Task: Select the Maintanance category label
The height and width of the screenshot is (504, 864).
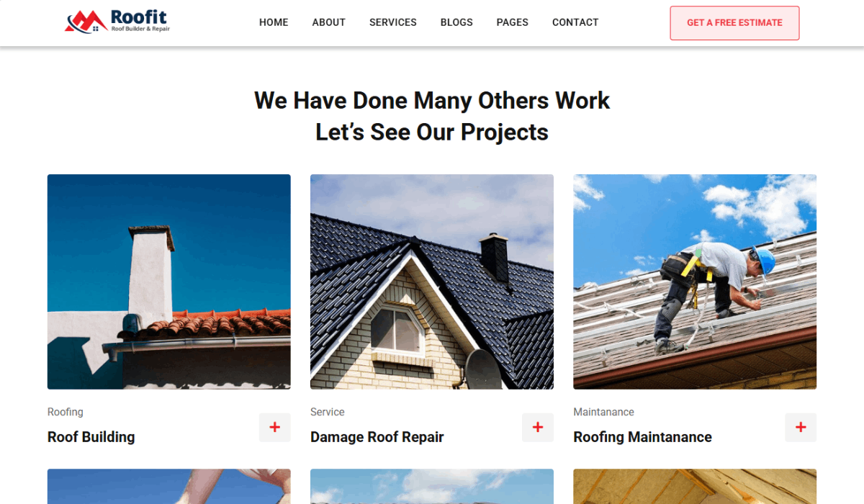Action: click(x=604, y=412)
